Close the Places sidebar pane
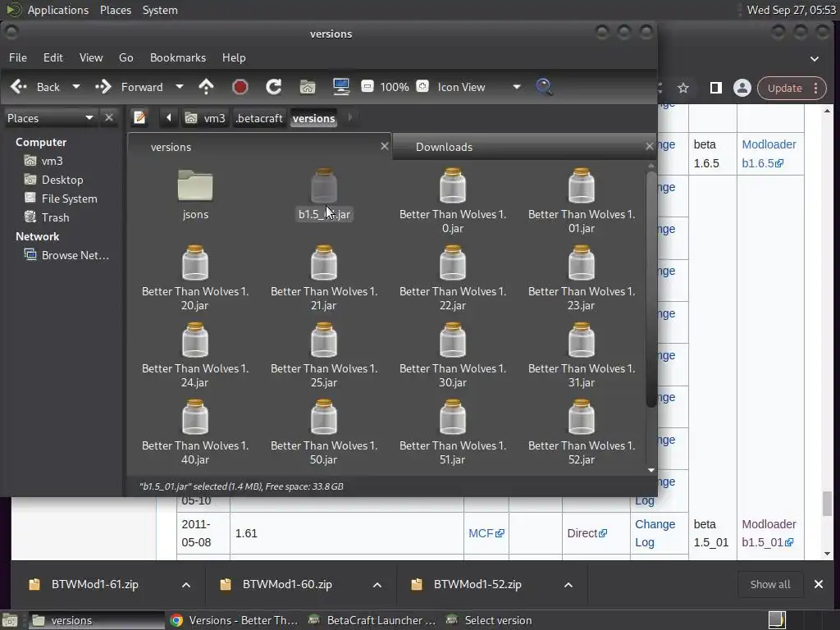The height and width of the screenshot is (630, 840). point(109,117)
